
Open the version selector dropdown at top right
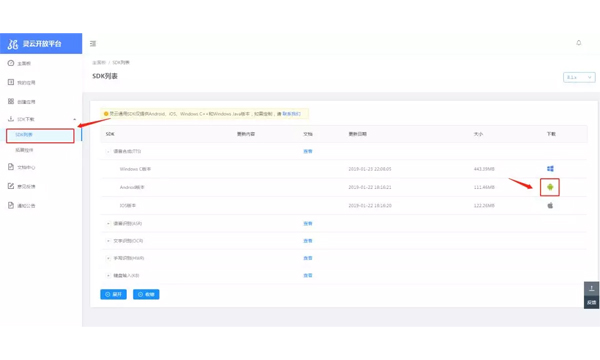[579, 77]
